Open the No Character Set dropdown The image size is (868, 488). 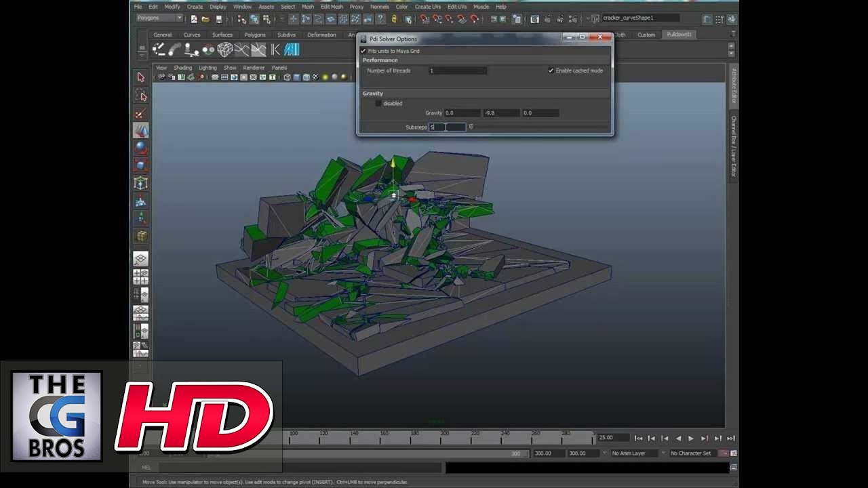693,453
